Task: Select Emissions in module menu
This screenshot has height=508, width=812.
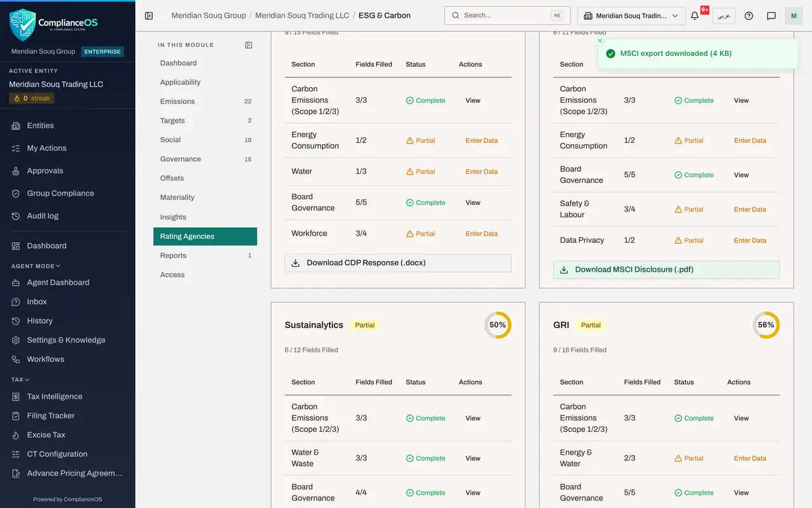Action: pyautogui.click(x=205, y=102)
